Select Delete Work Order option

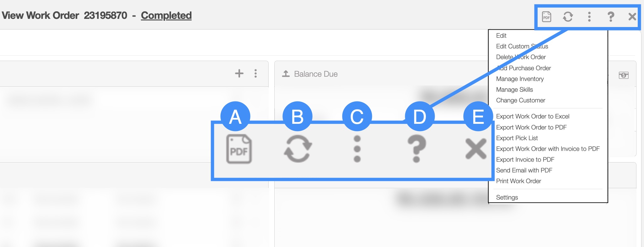[521, 57]
